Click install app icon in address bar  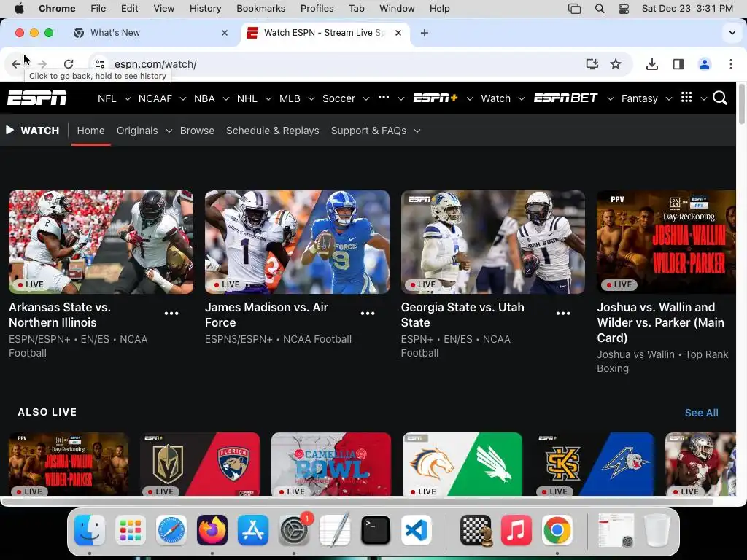592,64
